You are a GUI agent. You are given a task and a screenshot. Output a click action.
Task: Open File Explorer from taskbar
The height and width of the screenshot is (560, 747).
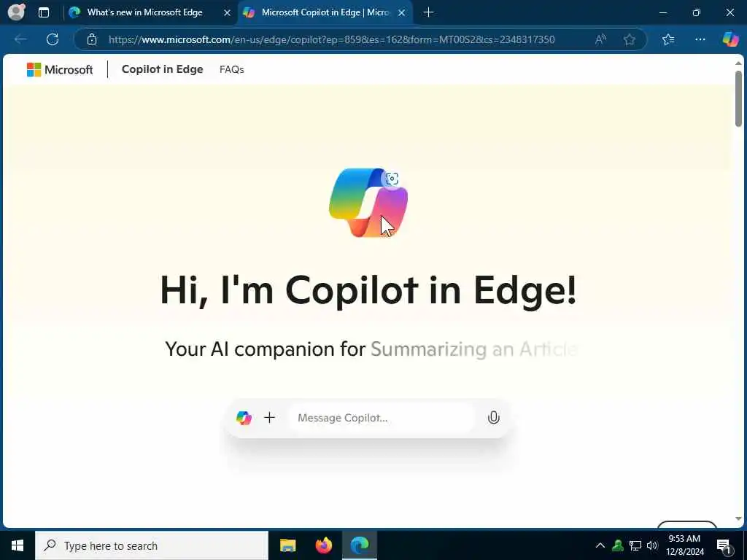coord(287,545)
